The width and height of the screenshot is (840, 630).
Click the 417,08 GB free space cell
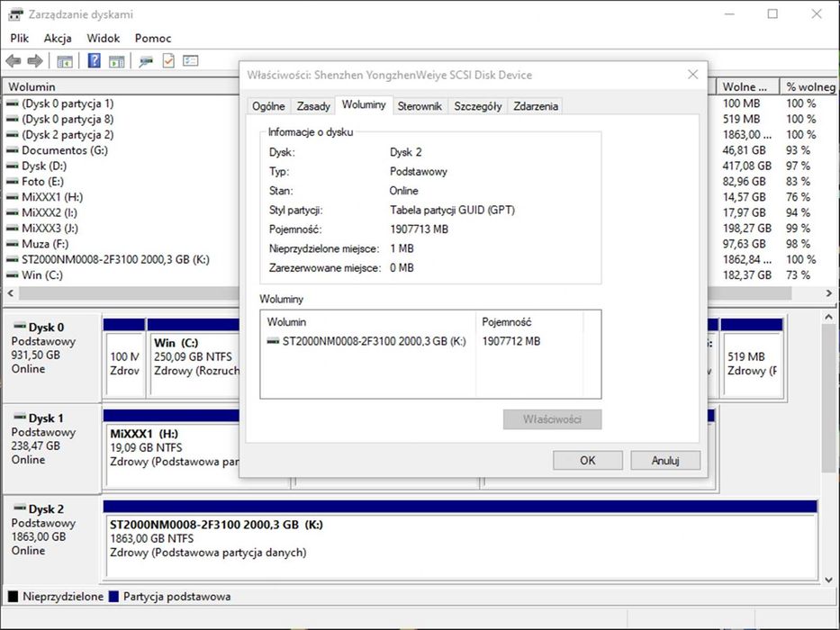coord(746,166)
